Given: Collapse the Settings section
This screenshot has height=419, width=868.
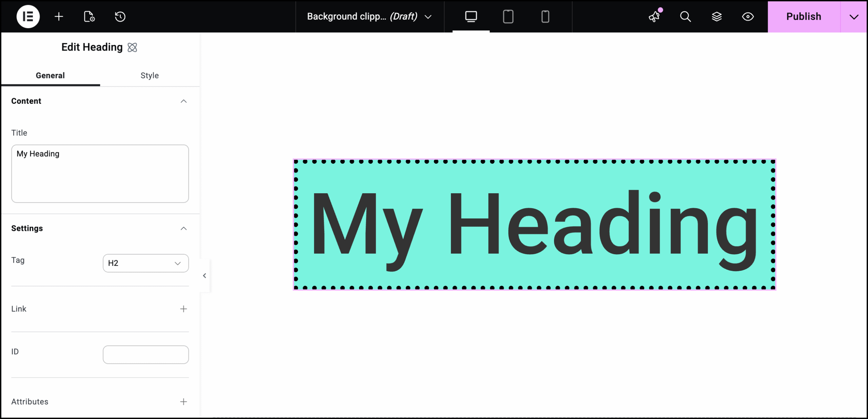Looking at the screenshot, I should point(183,228).
